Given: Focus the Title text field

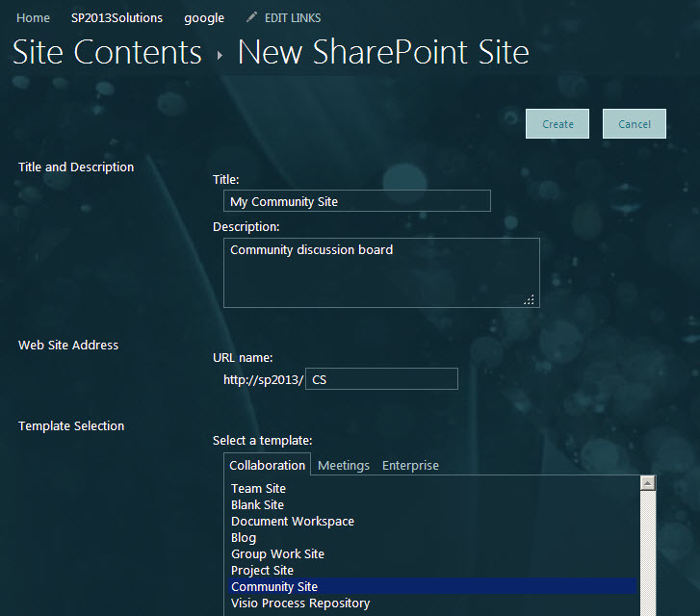Looking at the screenshot, I should click(356, 201).
